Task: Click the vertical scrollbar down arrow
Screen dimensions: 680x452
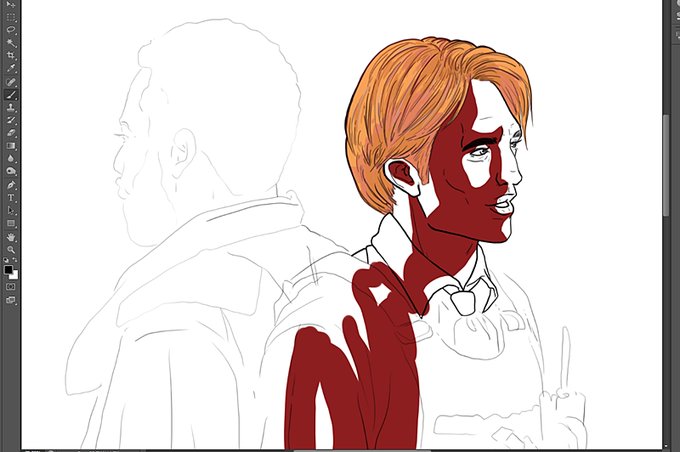Action: pyautogui.click(x=667, y=446)
